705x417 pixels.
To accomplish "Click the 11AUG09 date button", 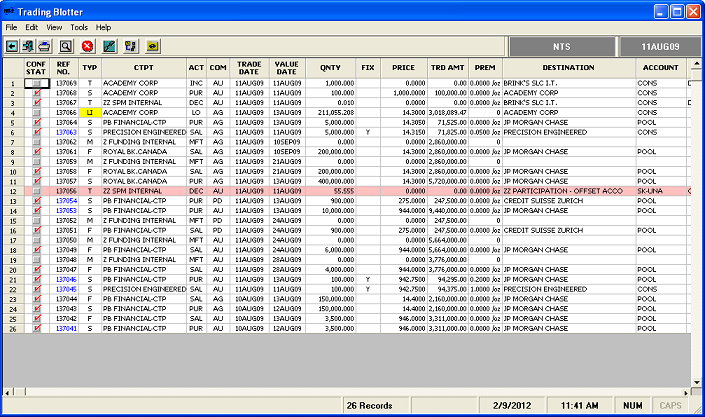I will [x=660, y=46].
